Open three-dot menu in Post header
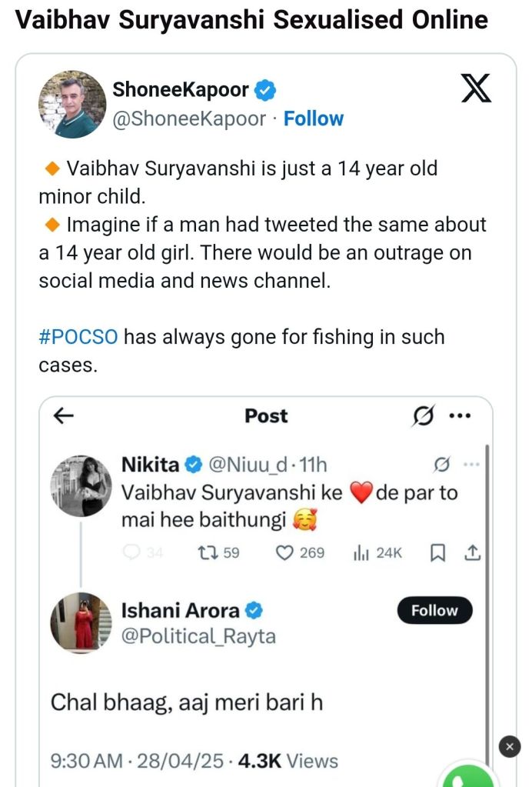 [x=460, y=416]
